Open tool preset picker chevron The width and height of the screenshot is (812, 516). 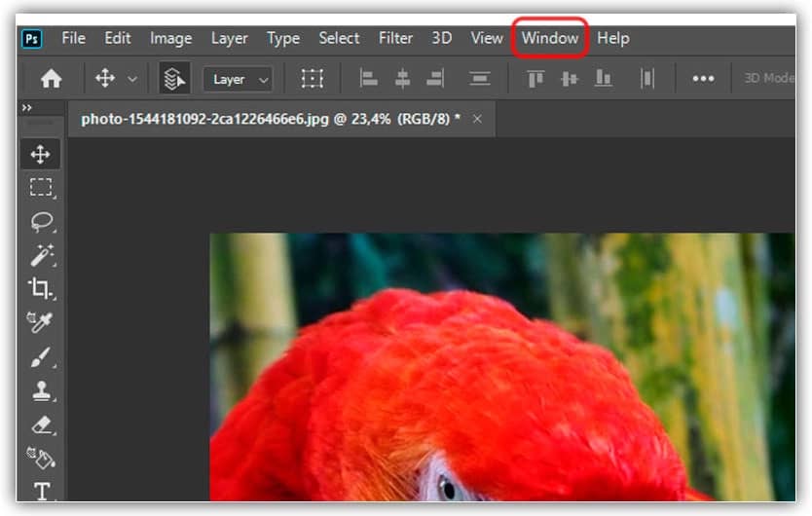point(132,79)
